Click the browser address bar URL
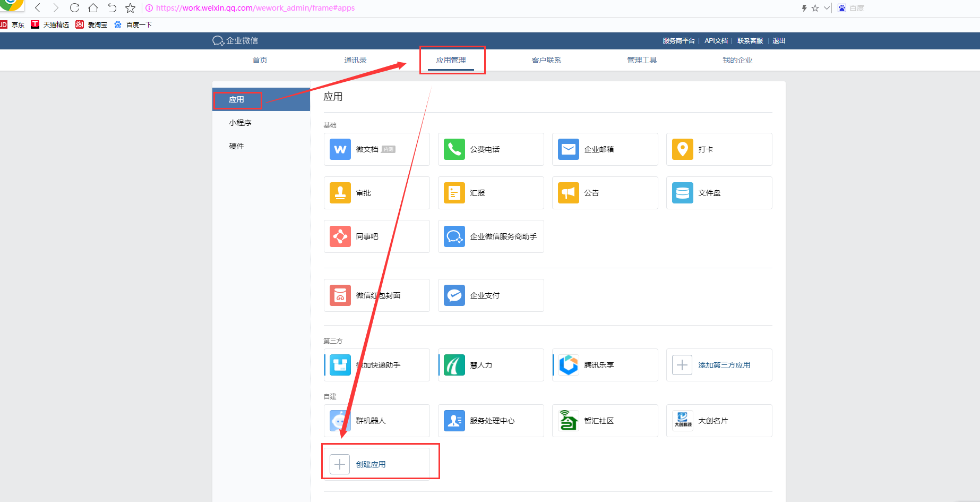The height and width of the screenshot is (502, 980). click(x=255, y=8)
